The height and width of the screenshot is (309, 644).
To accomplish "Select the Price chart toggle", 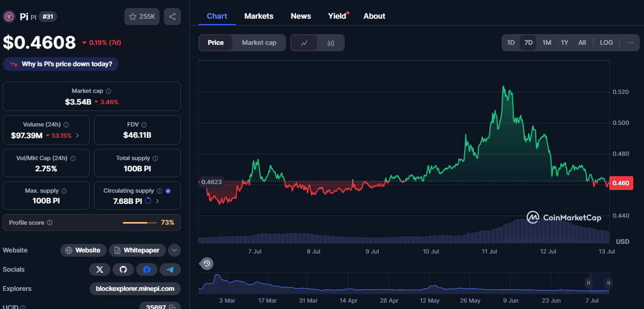I will [216, 43].
